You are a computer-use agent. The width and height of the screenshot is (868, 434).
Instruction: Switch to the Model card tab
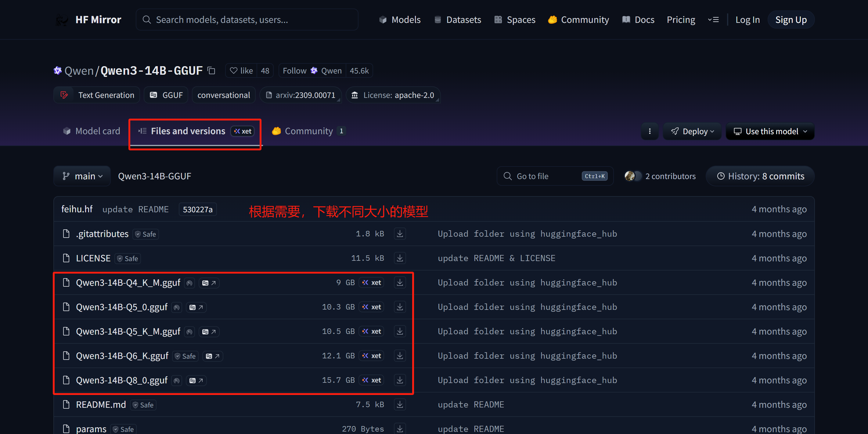point(91,131)
